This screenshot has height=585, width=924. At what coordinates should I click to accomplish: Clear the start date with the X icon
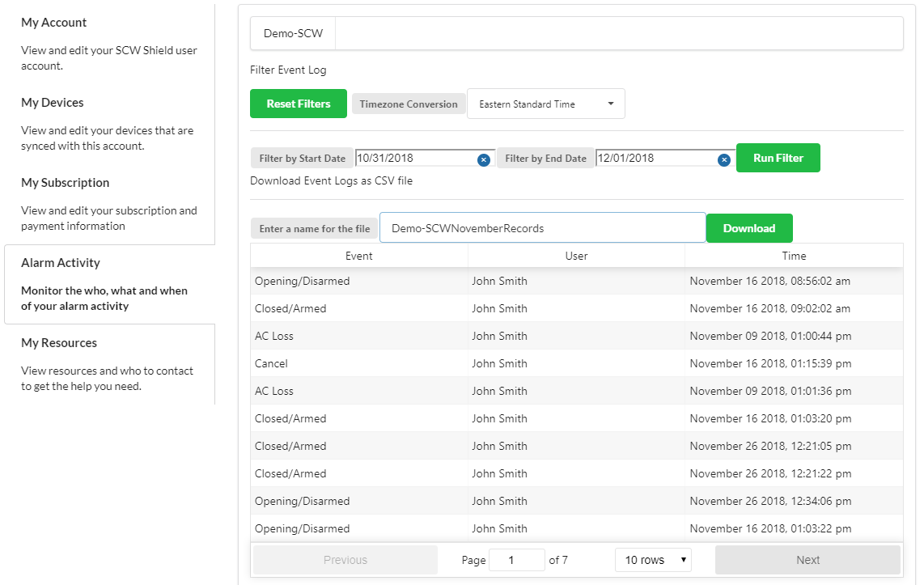click(483, 159)
